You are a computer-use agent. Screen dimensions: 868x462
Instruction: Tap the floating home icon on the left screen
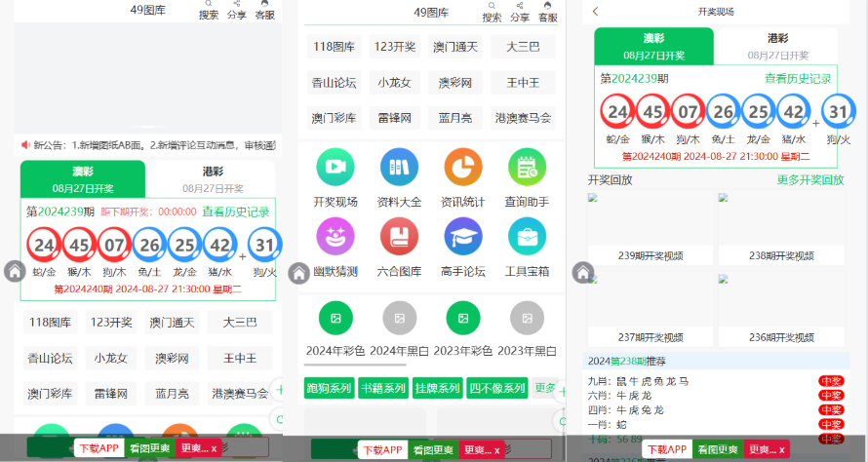15,272
